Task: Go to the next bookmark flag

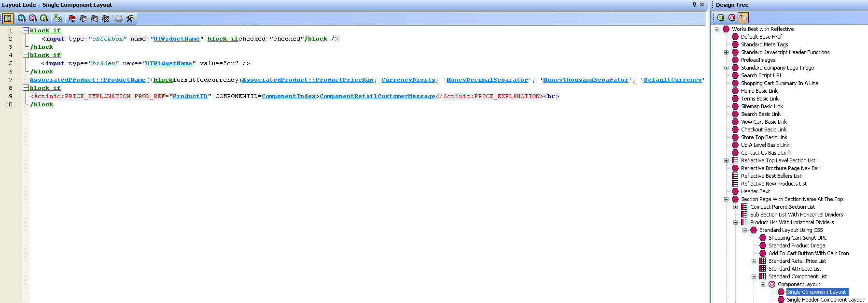Action: click(83, 18)
